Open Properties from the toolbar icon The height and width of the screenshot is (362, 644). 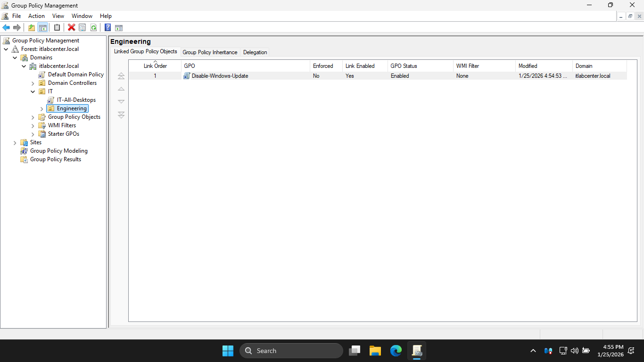(82, 27)
